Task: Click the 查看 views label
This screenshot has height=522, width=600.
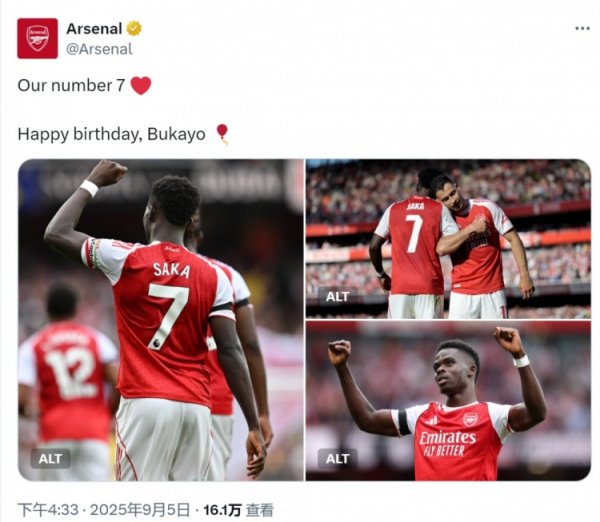Action: click(x=260, y=510)
